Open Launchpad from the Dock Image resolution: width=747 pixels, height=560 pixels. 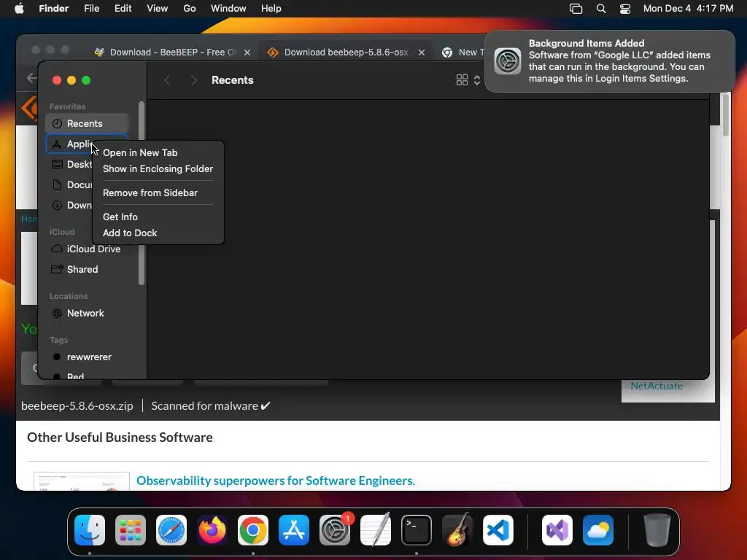(131, 530)
